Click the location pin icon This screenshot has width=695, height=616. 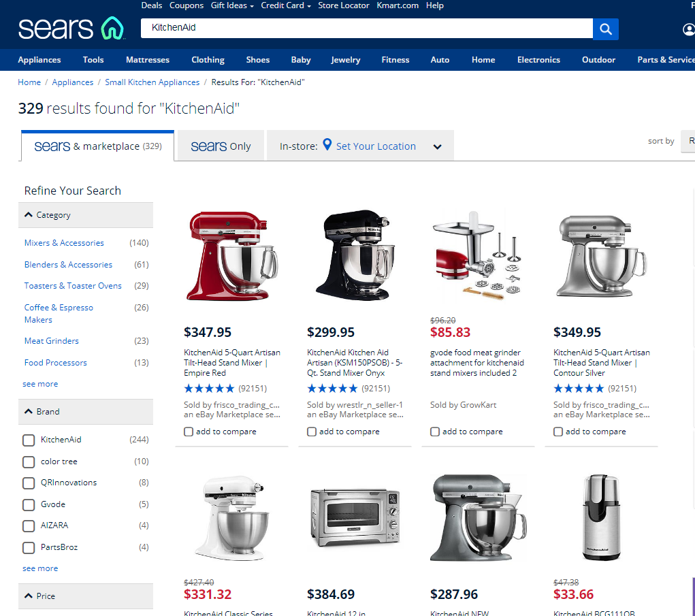tap(327, 144)
